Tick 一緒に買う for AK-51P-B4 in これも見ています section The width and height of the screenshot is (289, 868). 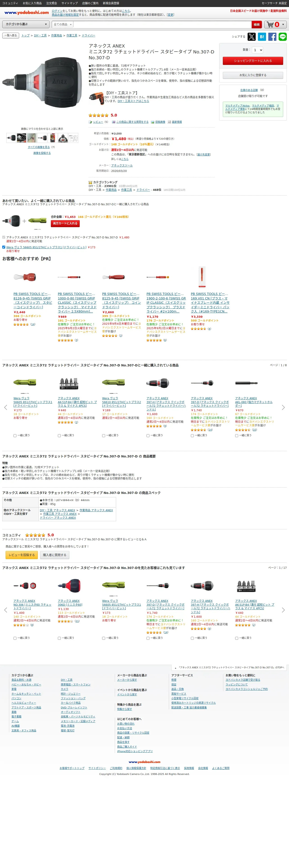click(x=237, y=638)
